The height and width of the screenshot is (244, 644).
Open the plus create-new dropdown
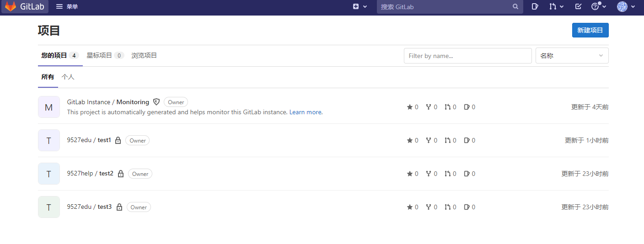[x=360, y=6]
